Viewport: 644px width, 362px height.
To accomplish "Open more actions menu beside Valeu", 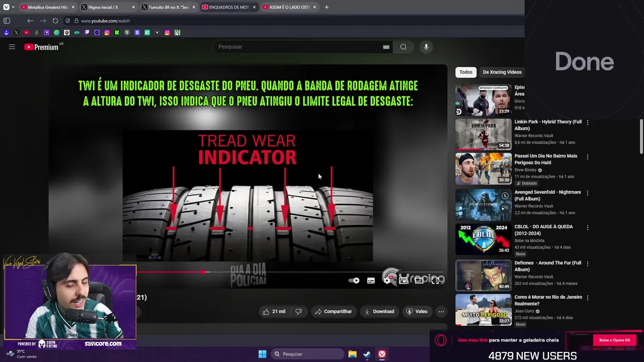I will [441, 312].
